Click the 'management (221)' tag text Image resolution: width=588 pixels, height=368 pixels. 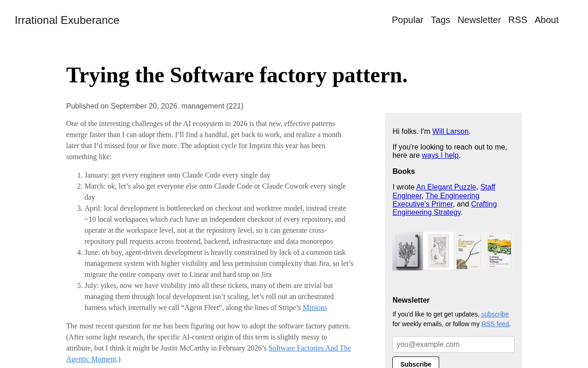point(212,106)
